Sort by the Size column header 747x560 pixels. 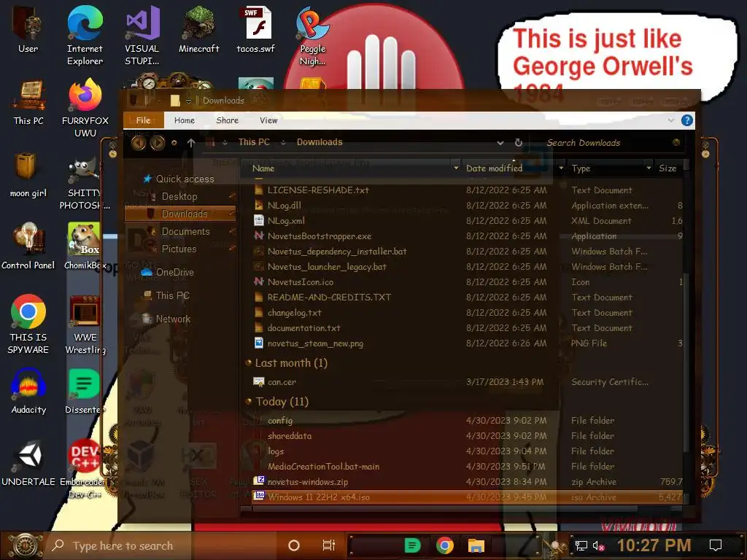[667, 168]
